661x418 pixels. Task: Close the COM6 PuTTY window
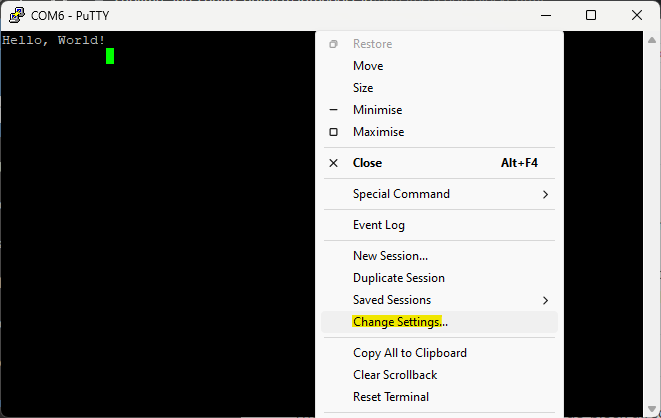(x=637, y=15)
